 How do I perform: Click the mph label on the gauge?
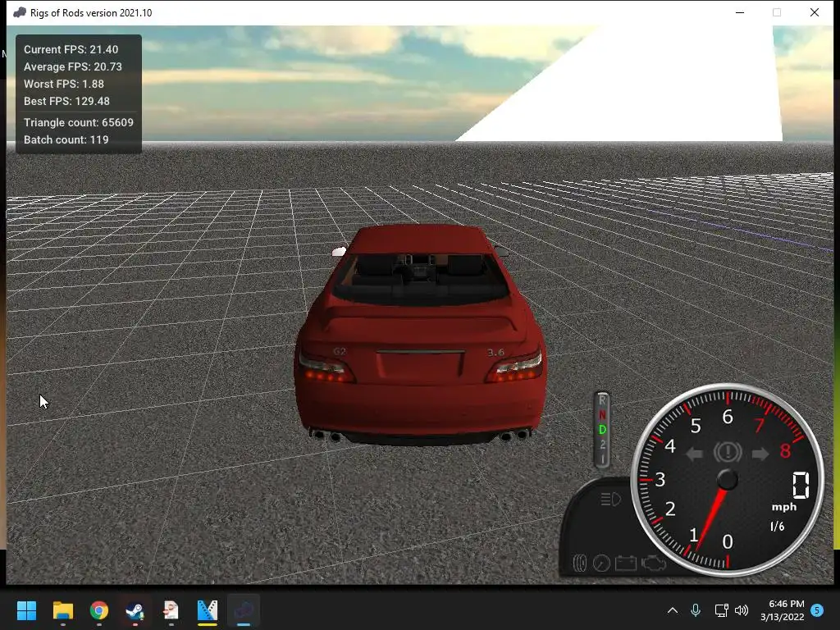783,507
